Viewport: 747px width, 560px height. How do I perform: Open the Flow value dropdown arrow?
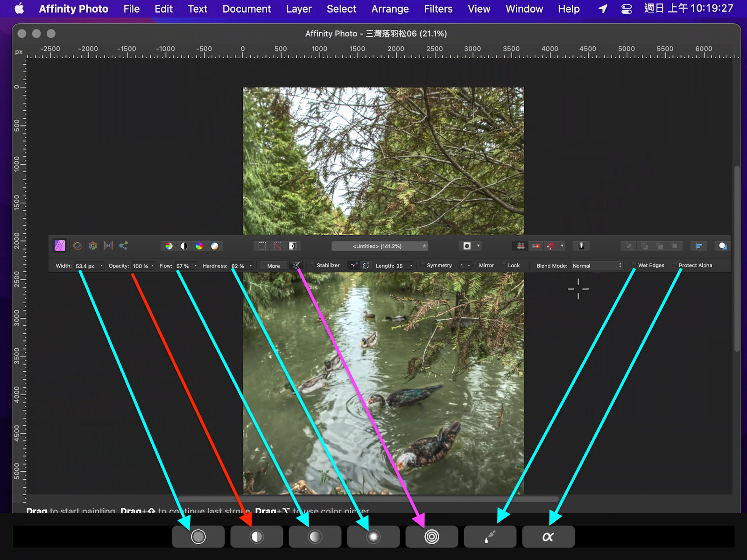196,266
